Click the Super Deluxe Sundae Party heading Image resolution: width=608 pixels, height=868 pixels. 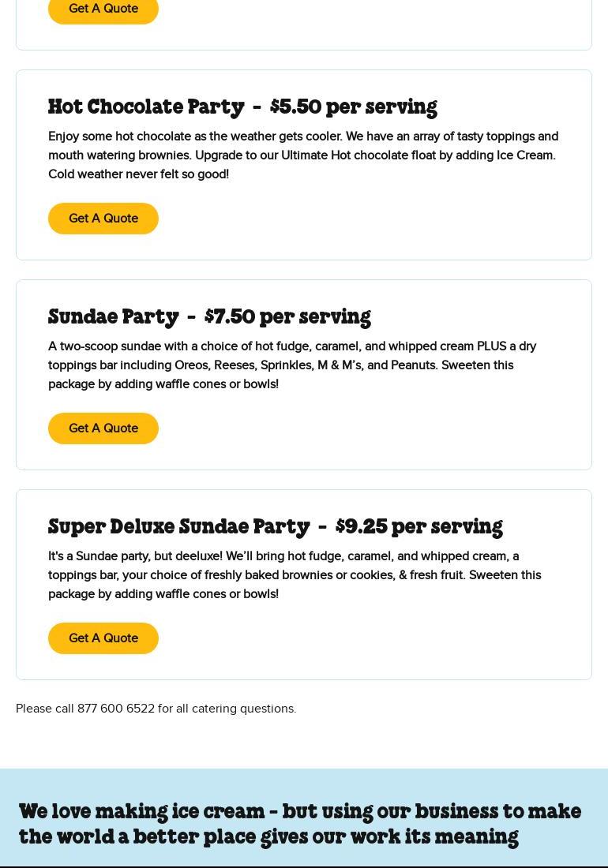(x=178, y=526)
